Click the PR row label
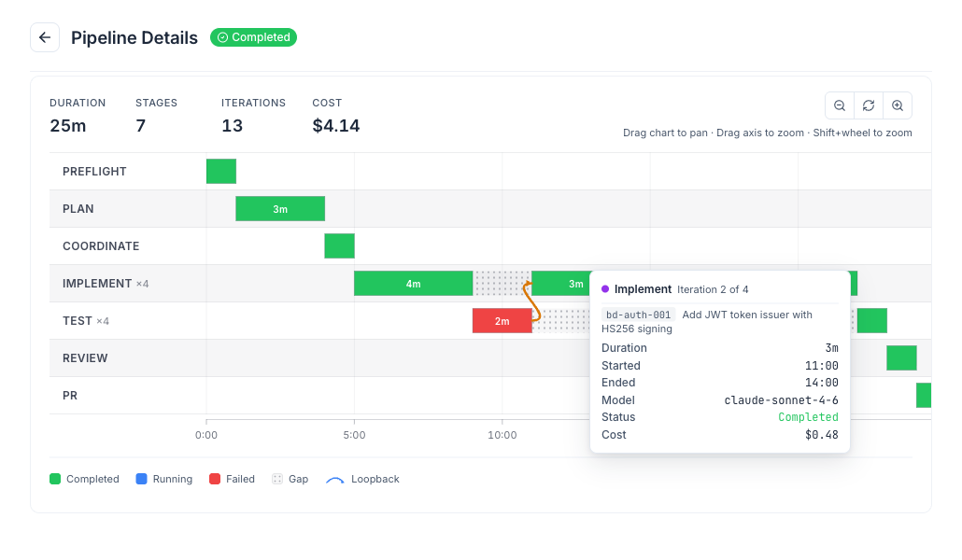Image resolution: width=962 pixels, height=560 pixels. [70, 396]
